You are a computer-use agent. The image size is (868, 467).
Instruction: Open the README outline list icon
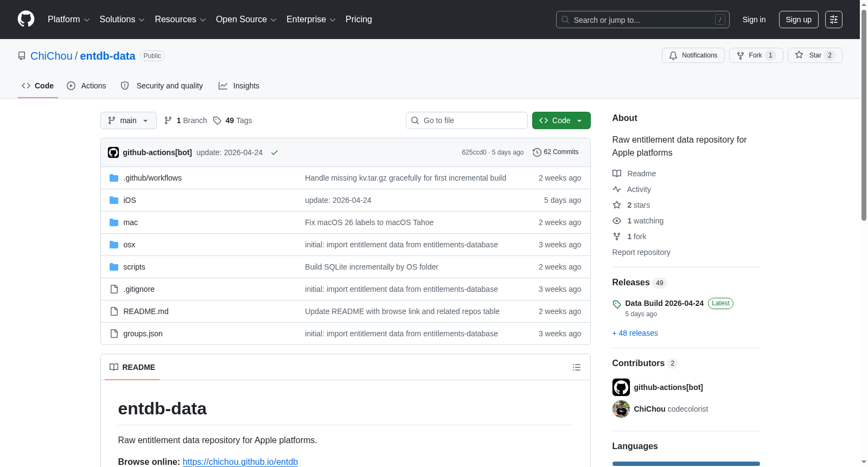coord(577,367)
